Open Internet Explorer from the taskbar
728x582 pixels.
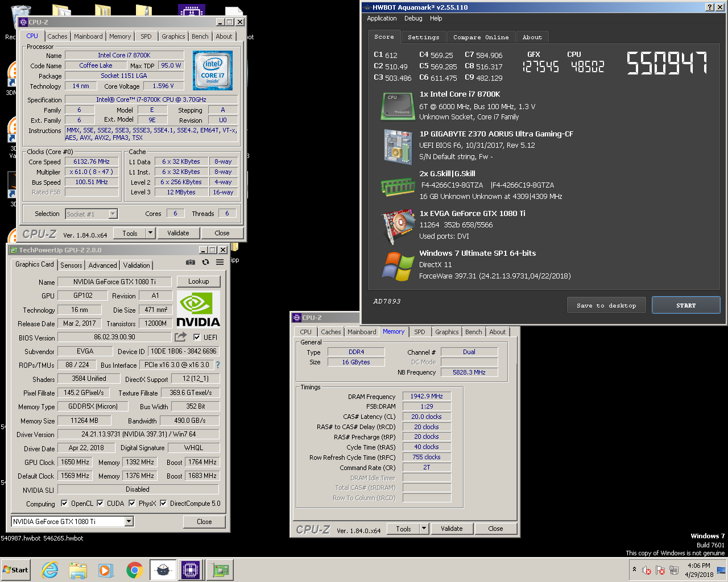(x=50, y=570)
